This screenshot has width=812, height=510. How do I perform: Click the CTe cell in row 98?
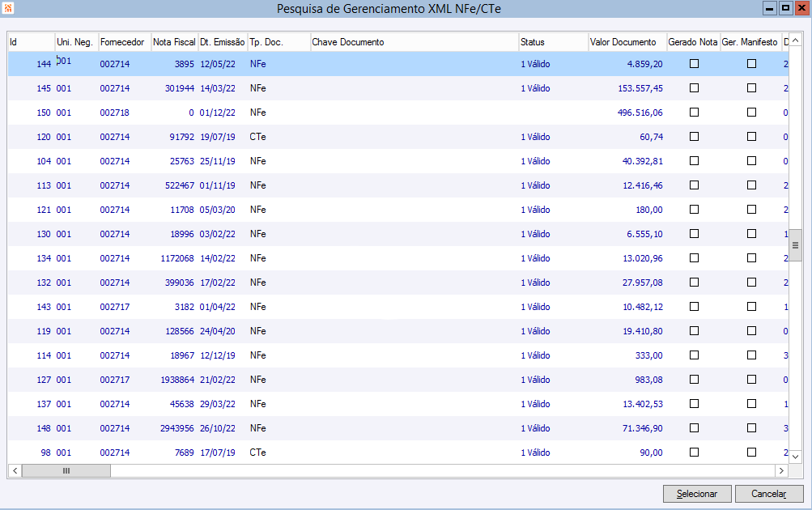258,453
